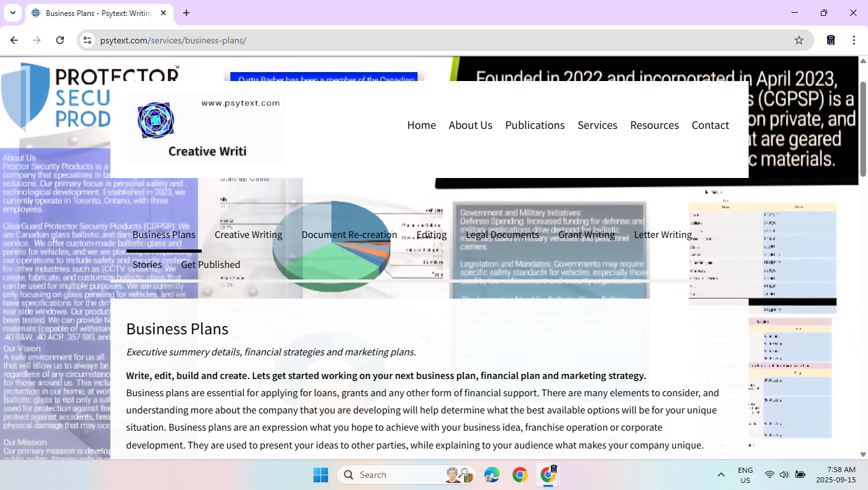The height and width of the screenshot is (490, 868).
Task: Click the scrollbar up arrow
Action: [x=863, y=61]
